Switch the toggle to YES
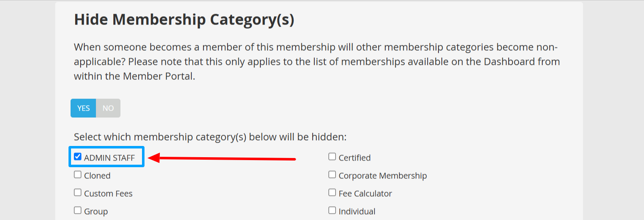 coord(83,108)
